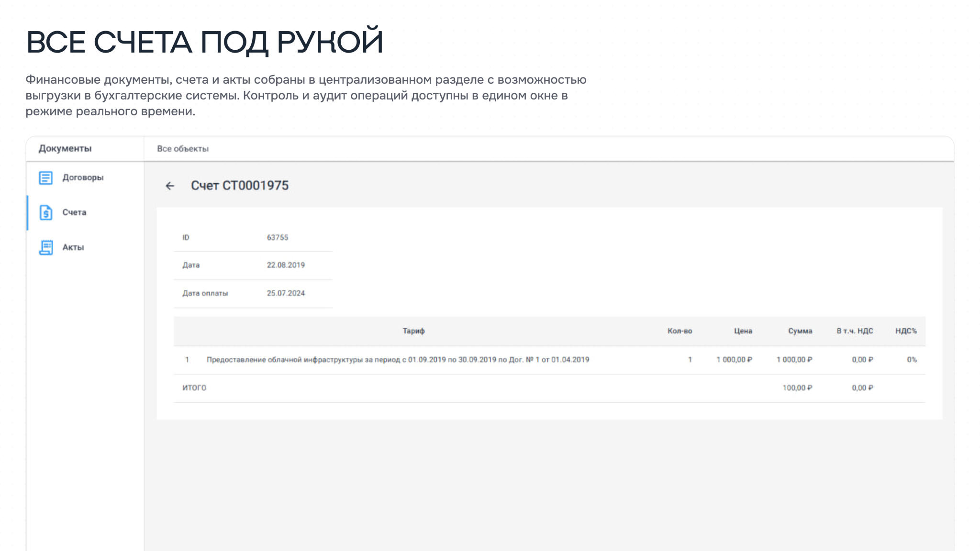Click the НДС% column header
The width and height of the screenshot is (980, 551).
[906, 331]
